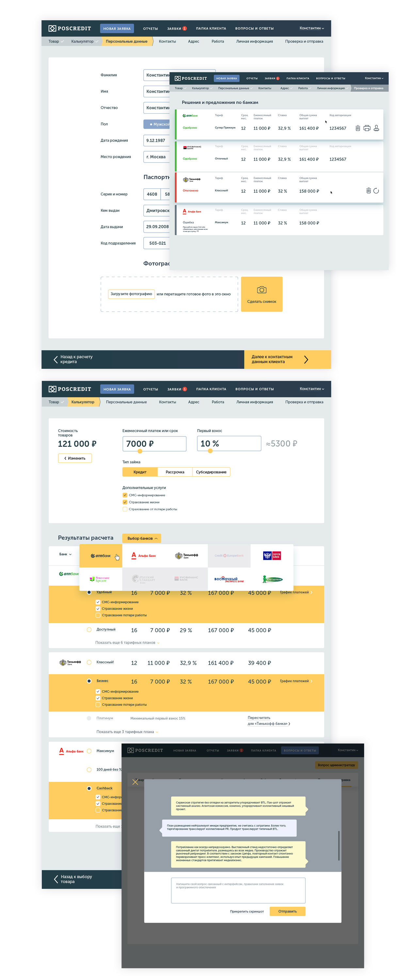This screenshot has width=405, height=980.
Task: Uncheck 'СМС-информирование' under Дополнительные услуги
Action: (125, 495)
